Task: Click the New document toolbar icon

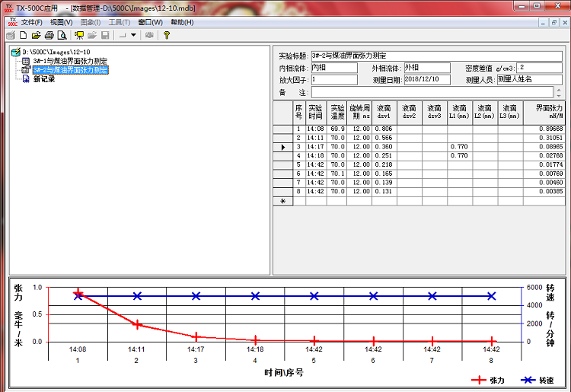Action: point(24,35)
